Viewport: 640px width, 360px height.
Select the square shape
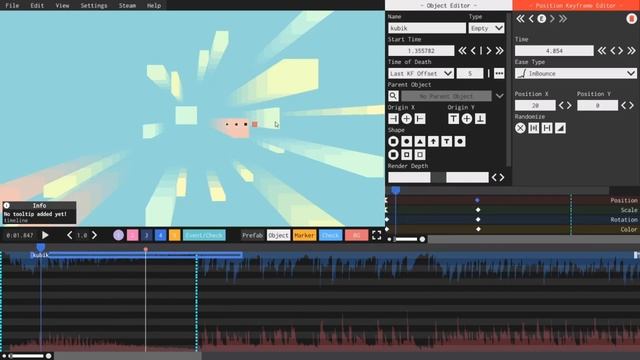[x=393, y=141]
